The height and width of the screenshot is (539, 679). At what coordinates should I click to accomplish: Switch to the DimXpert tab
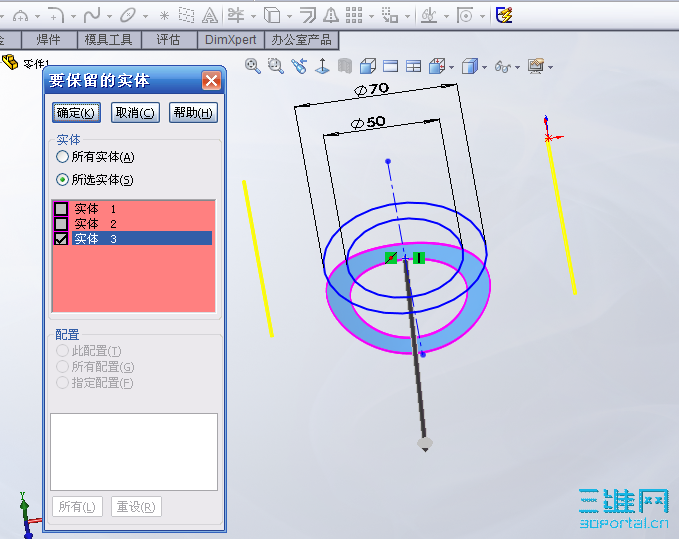[230, 40]
